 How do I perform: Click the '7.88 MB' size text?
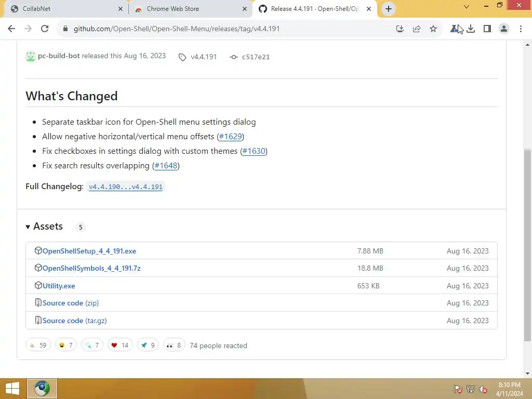[x=370, y=251]
